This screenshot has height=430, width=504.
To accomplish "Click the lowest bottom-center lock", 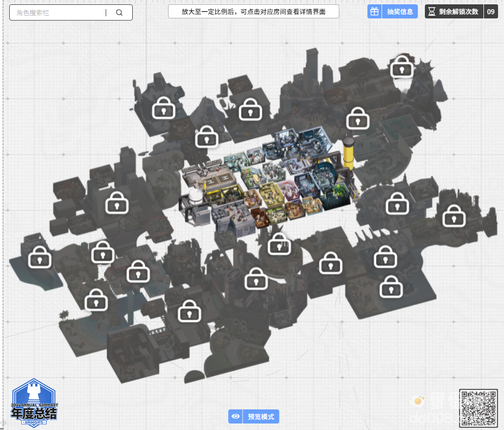I will click(189, 311).
